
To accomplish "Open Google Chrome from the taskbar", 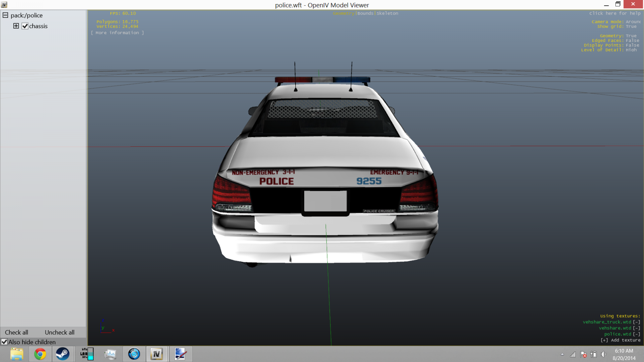I will coord(40,354).
